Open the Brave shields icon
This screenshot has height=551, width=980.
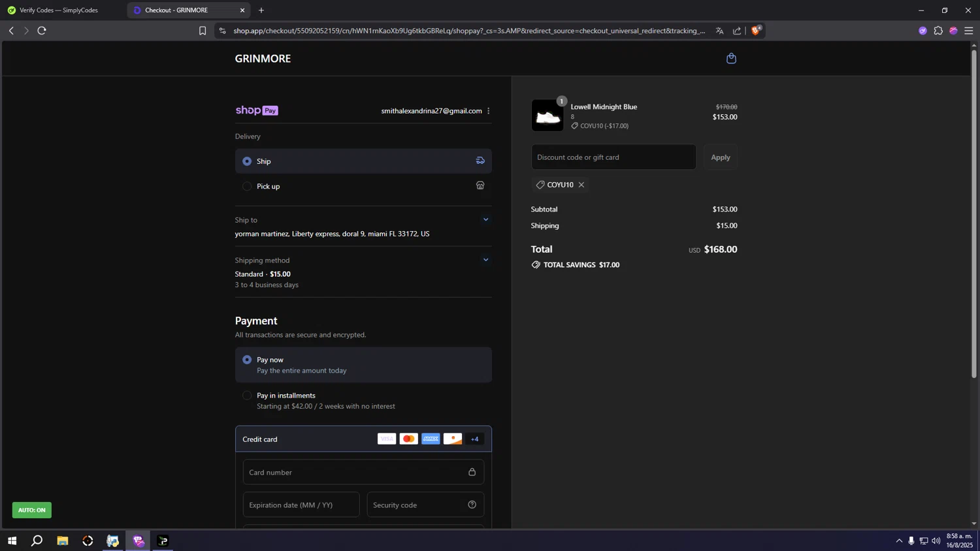(x=757, y=30)
